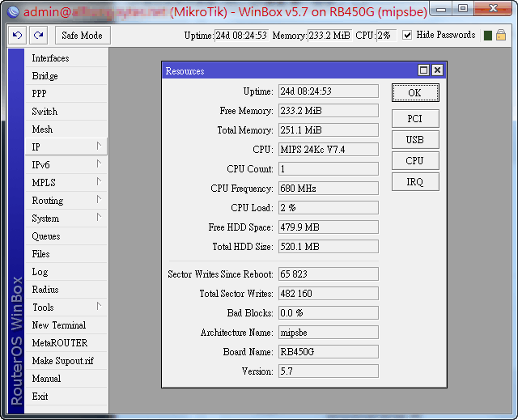Click the CPU Frequency field
This screenshot has height=420, width=518.
pos(329,189)
